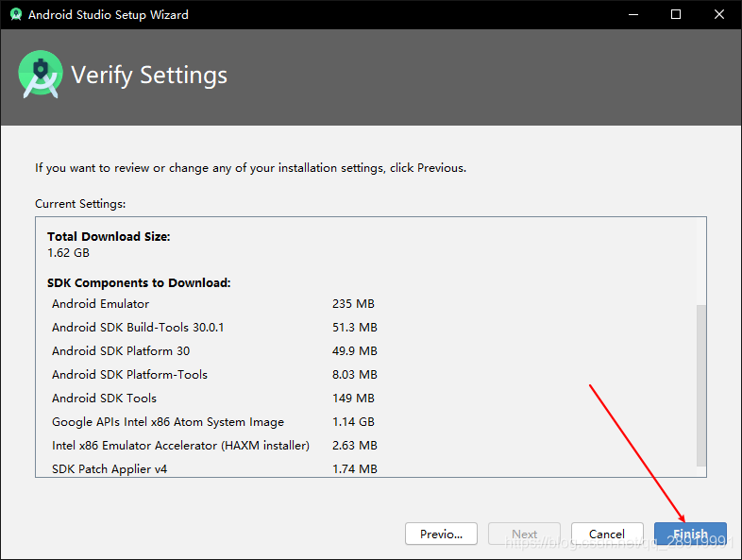Go back with the Previous button
The image size is (742, 560).
click(441, 534)
